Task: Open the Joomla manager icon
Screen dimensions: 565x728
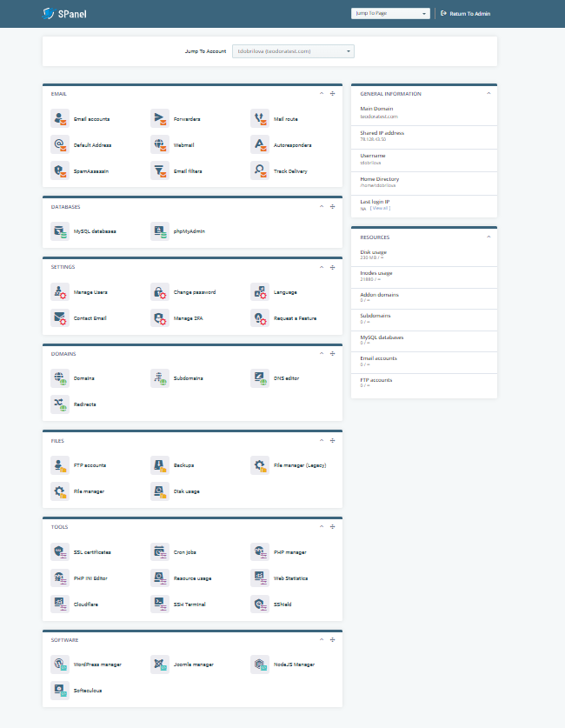Action: pyautogui.click(x=160, y=665)
